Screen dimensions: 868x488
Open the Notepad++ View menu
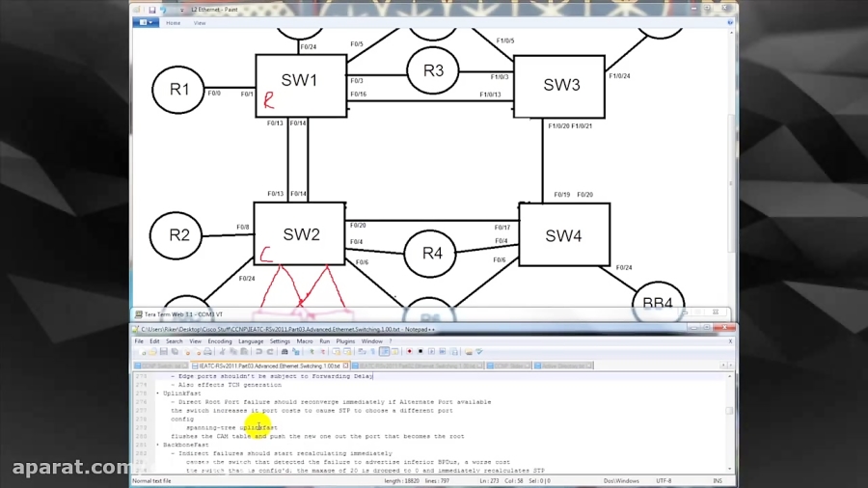point(196,341)
